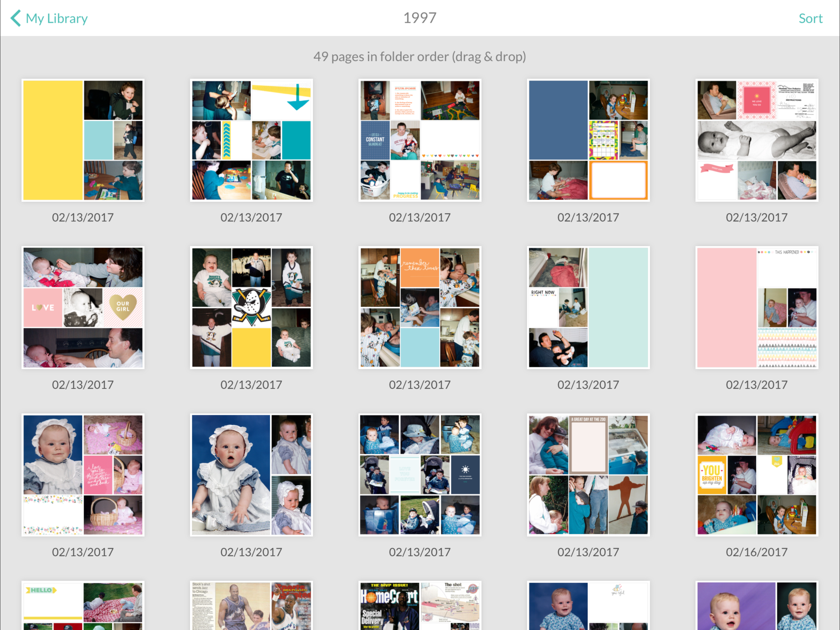Click date under A Great Day at the Zoo page
The width and height of the screenshot is (840, 630).
tap(588, 552)
